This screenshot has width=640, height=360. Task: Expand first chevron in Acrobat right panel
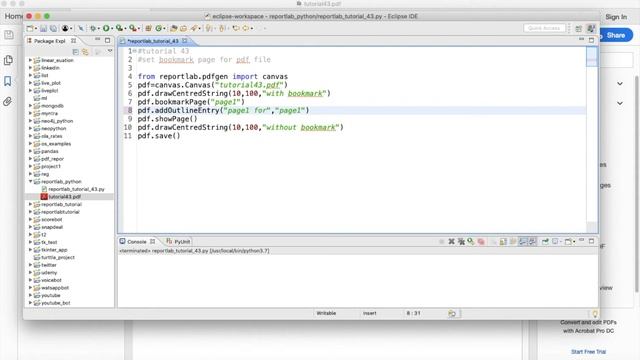tap(620, 83)
